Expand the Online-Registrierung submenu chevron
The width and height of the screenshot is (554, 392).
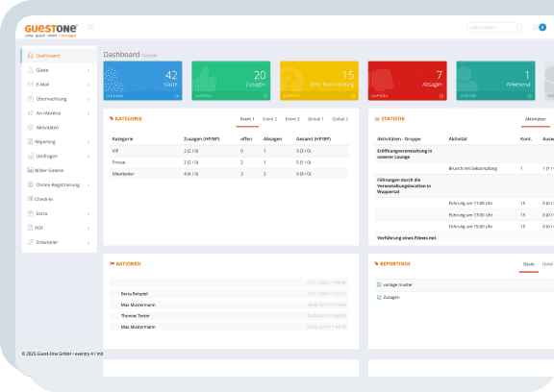[88, 185]
